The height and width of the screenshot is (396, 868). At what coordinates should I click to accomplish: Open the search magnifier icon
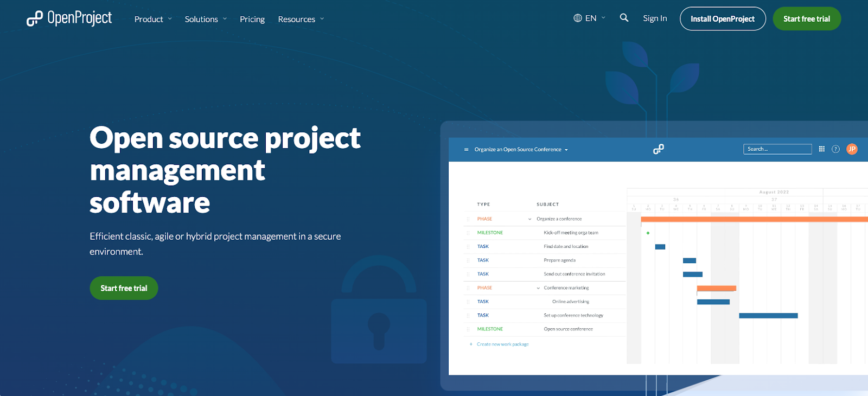point(624,18)
